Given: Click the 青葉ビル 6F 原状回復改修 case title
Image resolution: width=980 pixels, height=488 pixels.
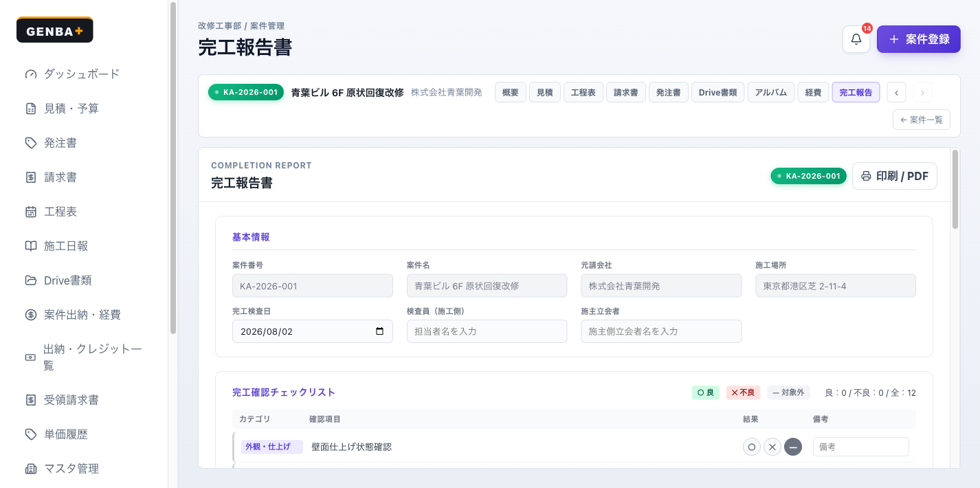Looking at the screenshot, I should [x=347, y=92].
